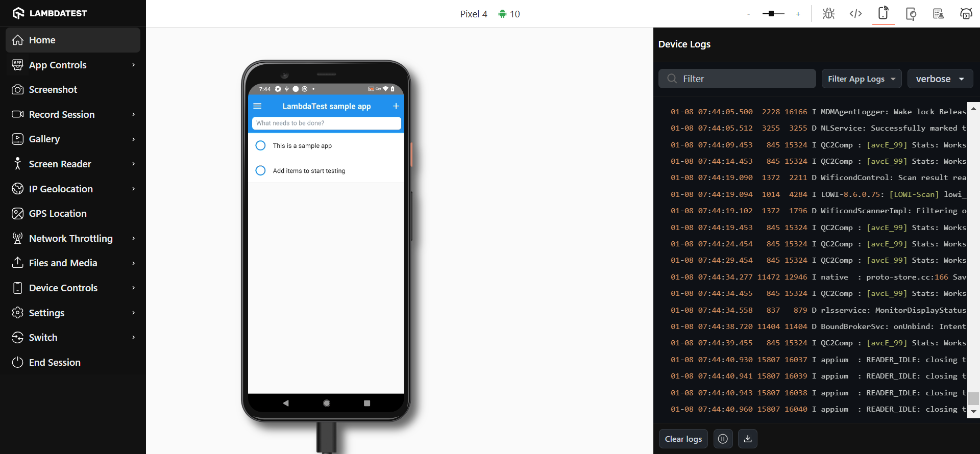Select the native proto-store log line
Viewport: 980px width, 454px height.
(x=819, y=277)
